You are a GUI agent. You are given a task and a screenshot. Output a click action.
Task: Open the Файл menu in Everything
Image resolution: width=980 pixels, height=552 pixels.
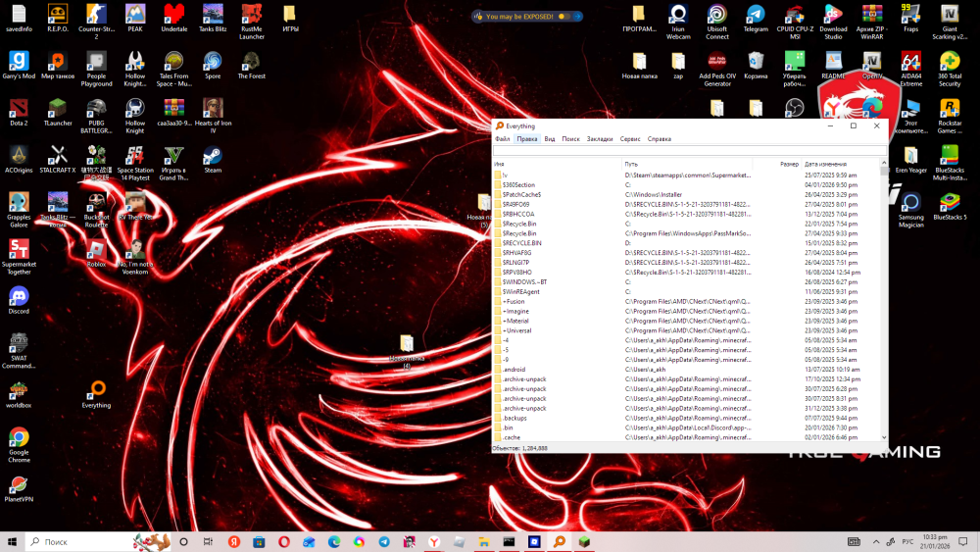point(502,139)
